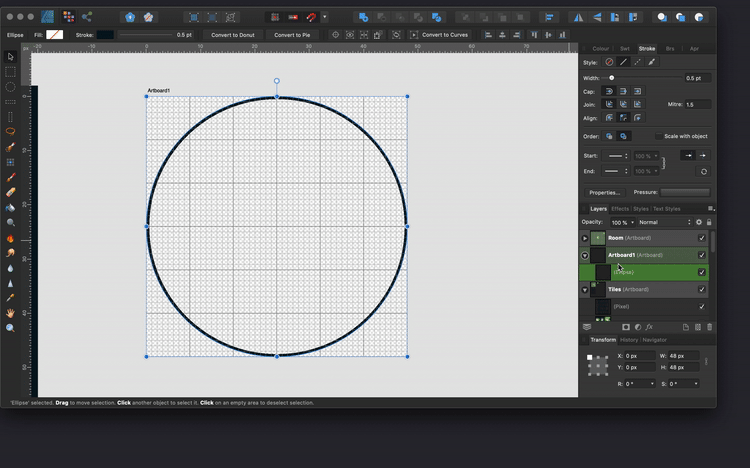Click the red magnet snapping icon
The image size is (750, 468).
click(311, 17)
